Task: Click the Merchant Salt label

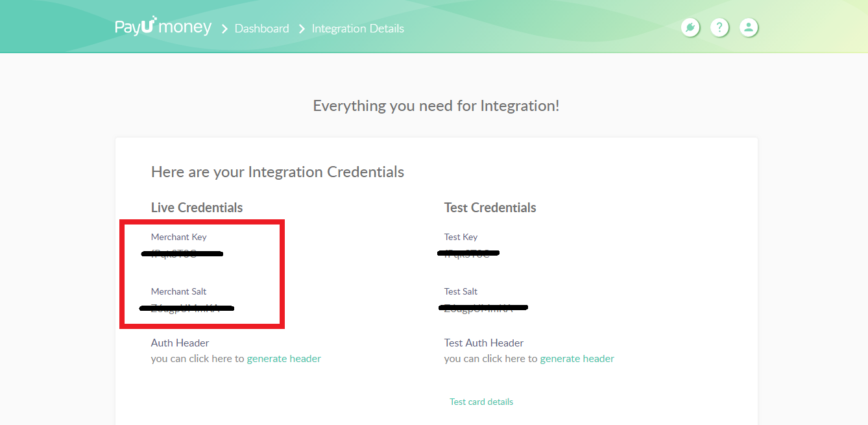Action: [x=178, y=291]
